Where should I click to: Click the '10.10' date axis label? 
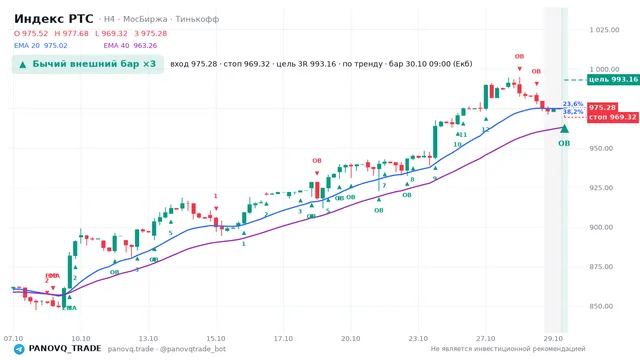pos(81,339)
